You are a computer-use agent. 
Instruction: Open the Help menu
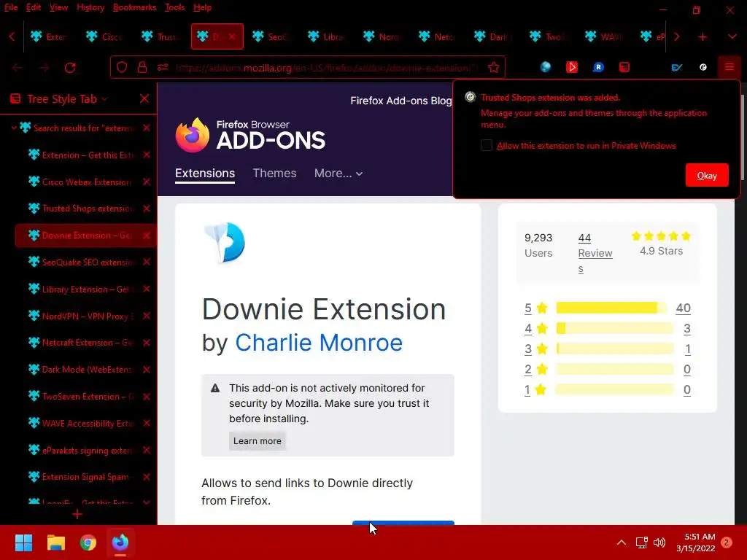203,7
